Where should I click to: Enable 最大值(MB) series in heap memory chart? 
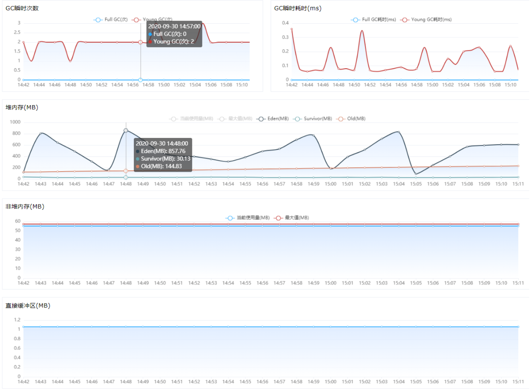tap(235, 119)
